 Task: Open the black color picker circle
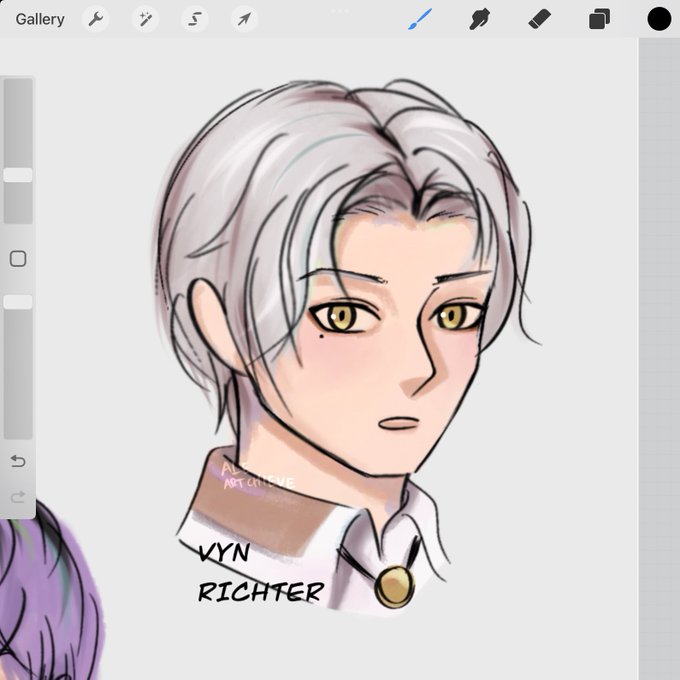pyautogui.click(x=659, y=19)
